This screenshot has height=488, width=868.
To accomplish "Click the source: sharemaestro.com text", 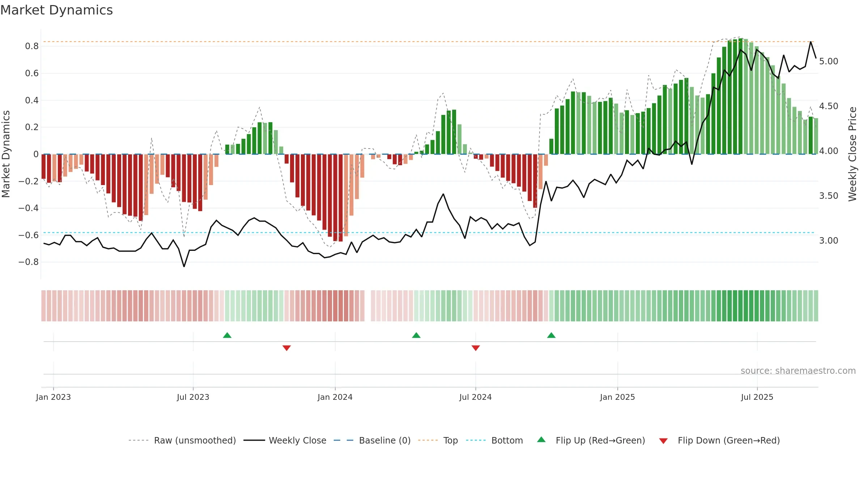I will [x=798, y=371].
